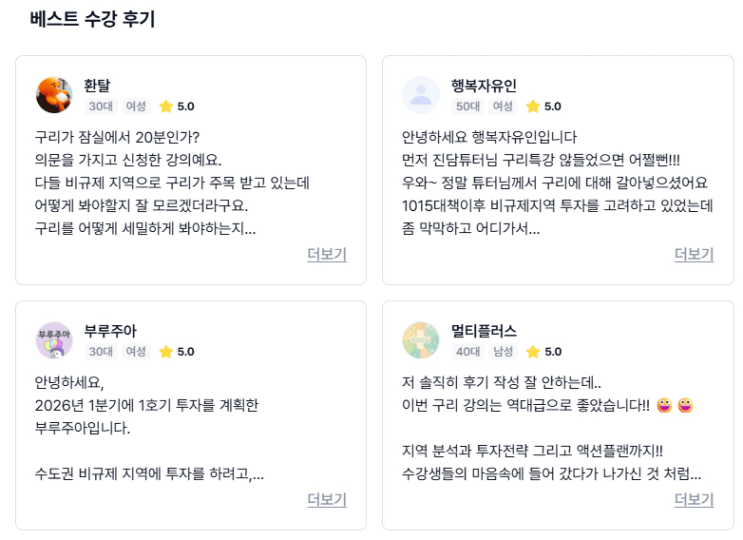
Task: Expand 환탈's review with 더보기
Action: click(326, 254)
